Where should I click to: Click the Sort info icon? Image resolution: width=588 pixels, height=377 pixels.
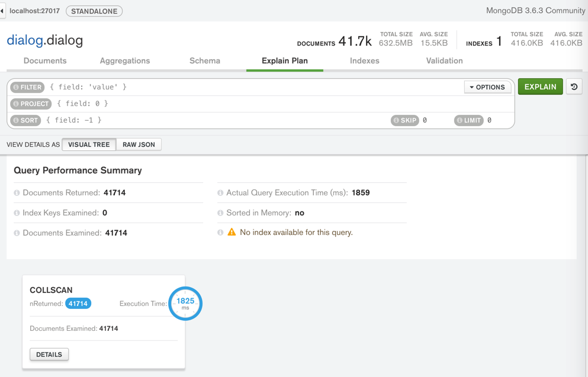pos(16,120)
